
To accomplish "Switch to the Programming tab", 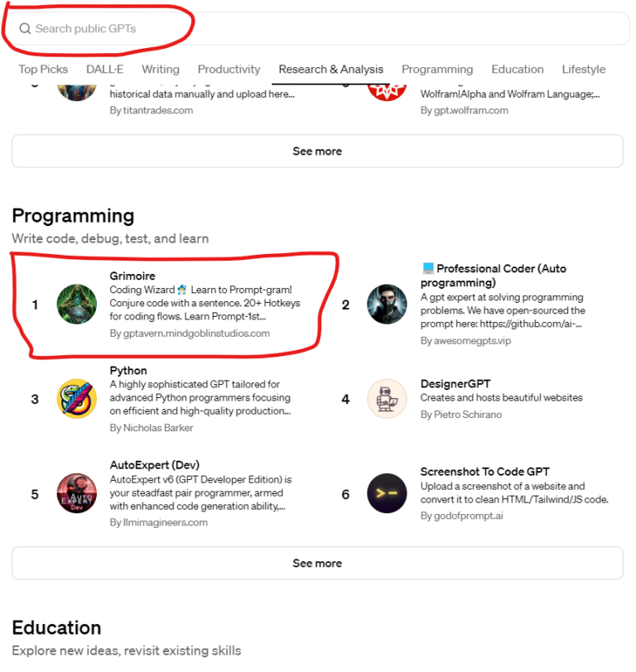I will [x=437, y=70].
